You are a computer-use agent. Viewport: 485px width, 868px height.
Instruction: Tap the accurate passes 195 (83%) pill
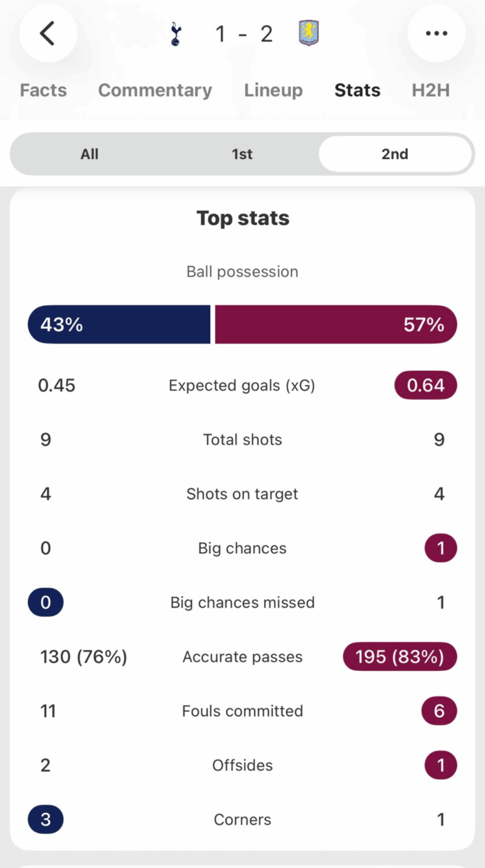tap(399, 657)
